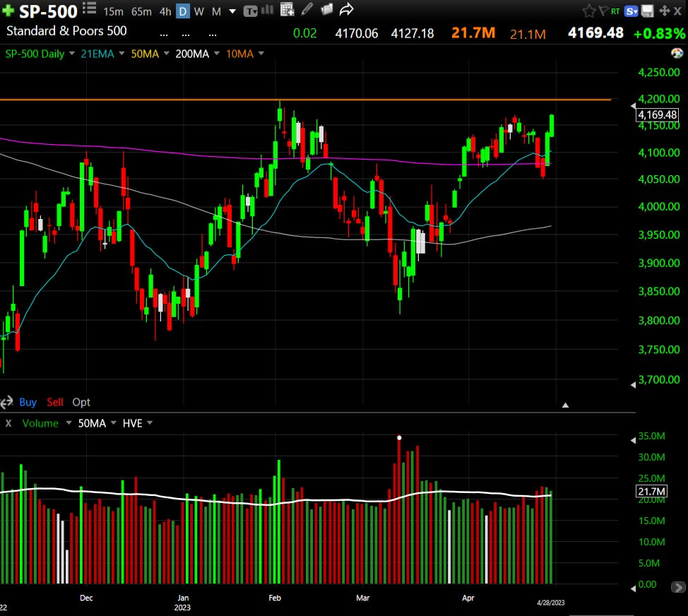Click the bar chart style icon
Screen dimensions: 688x616
pos(267,10)
